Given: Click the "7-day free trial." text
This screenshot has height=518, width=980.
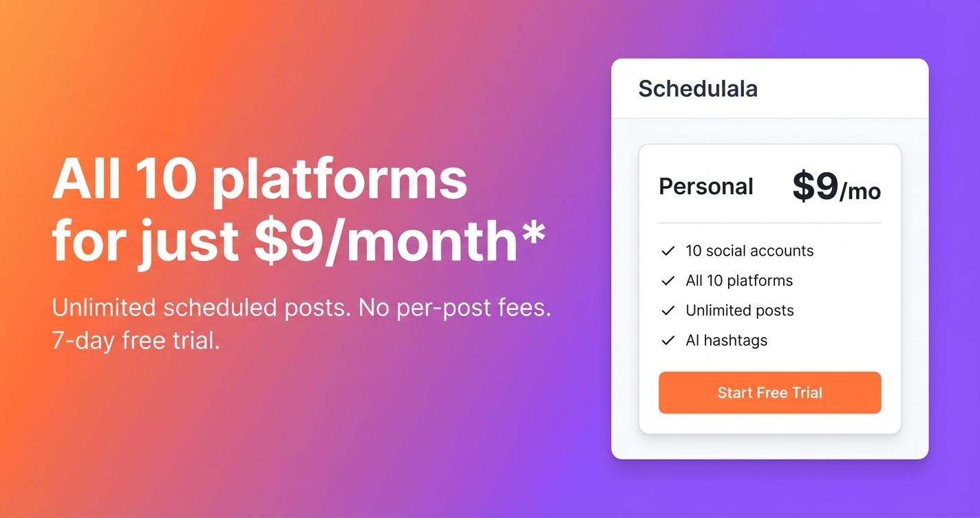Looking at the screenshot, I should coord(136,340).
